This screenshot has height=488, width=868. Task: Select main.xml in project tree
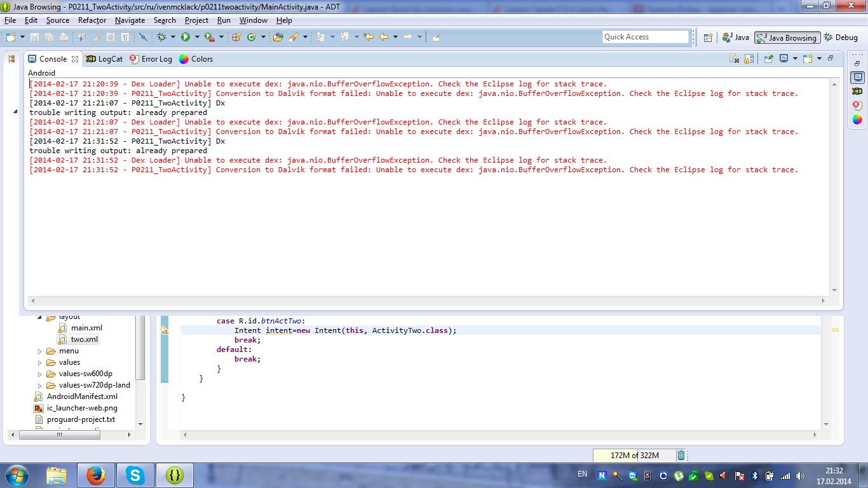[x=80, y=328]
